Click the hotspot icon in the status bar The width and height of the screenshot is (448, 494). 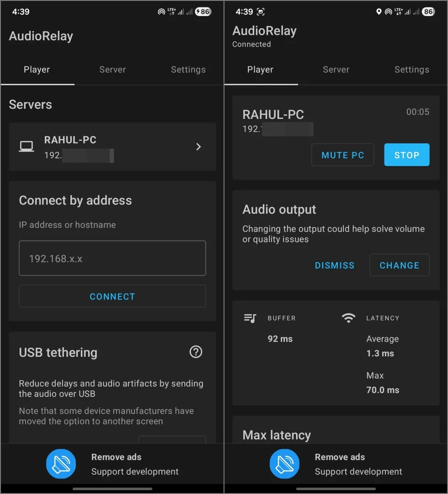[x=389, y=11]
